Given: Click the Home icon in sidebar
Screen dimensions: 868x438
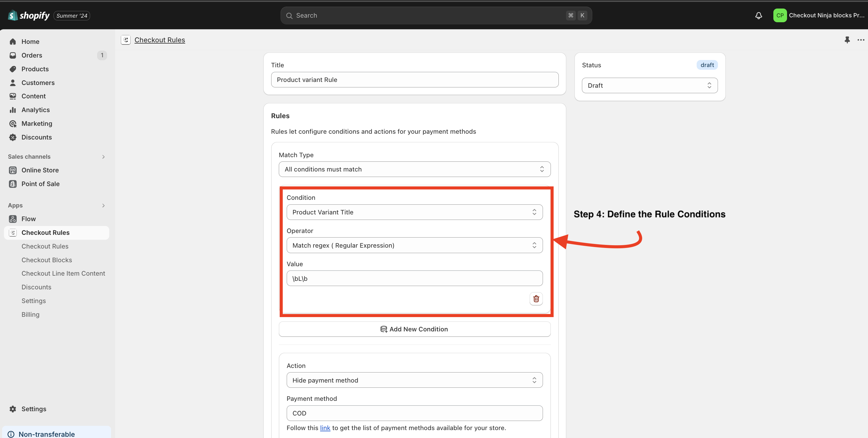Looking at the screenshot, I should (13, 41).
